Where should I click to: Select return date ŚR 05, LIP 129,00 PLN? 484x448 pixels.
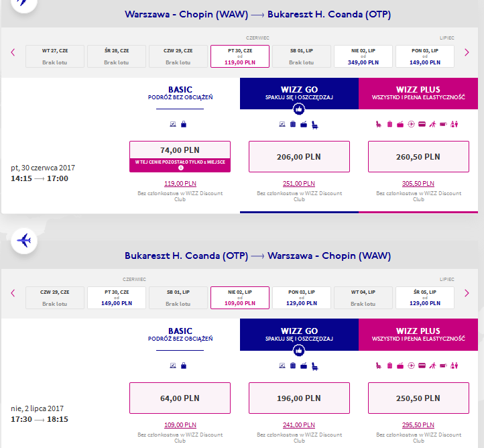pyautogui.click(x=425, y=298)
